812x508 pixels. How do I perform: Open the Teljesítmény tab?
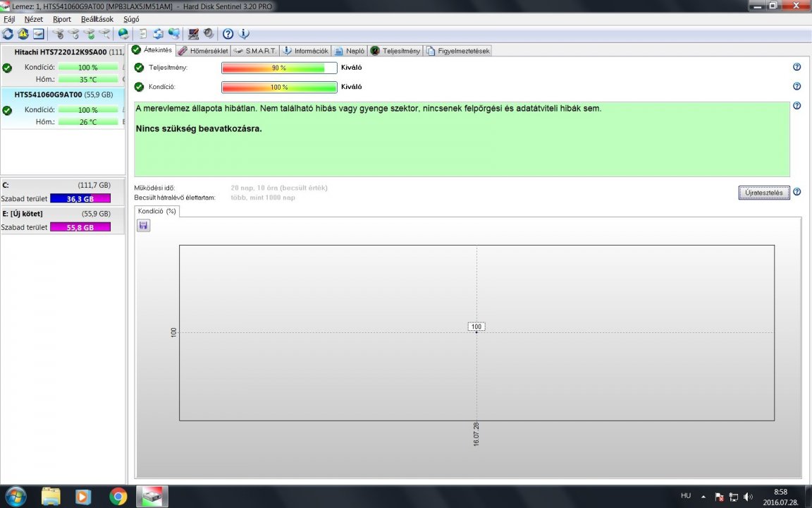(395, 51)
